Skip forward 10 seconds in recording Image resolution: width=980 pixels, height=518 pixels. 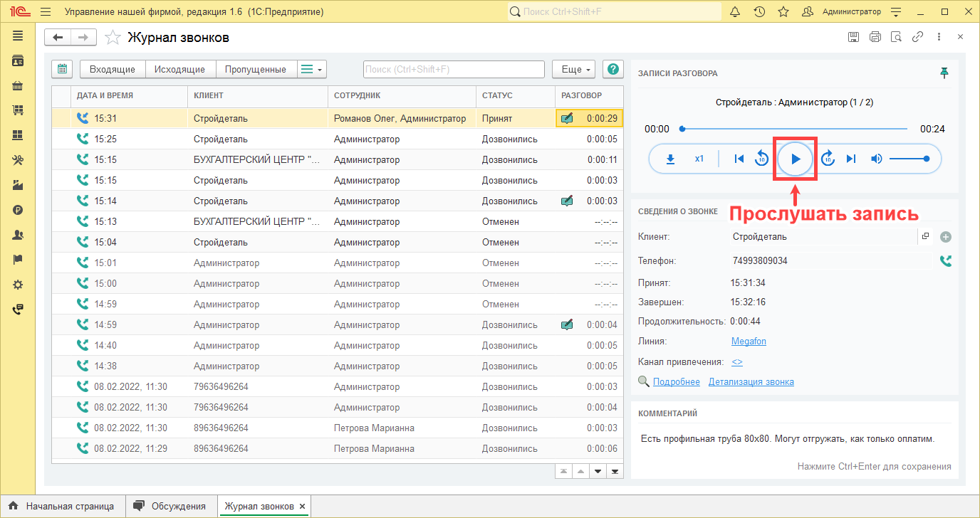point(828,159)
